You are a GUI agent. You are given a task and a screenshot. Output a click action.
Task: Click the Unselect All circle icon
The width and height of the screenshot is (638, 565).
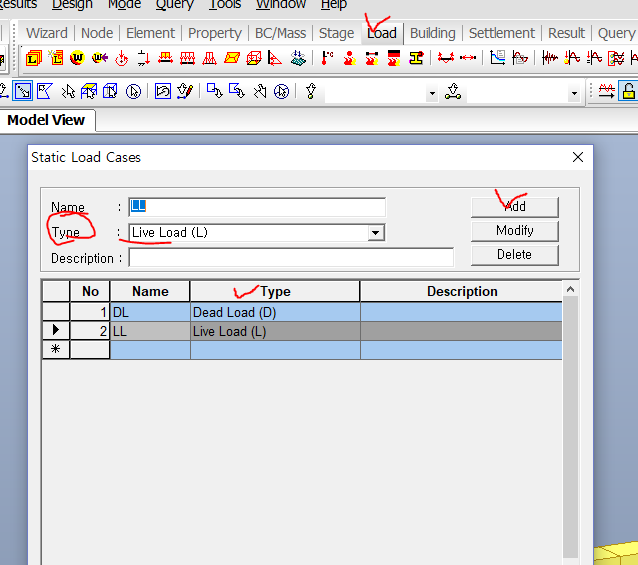281,91
